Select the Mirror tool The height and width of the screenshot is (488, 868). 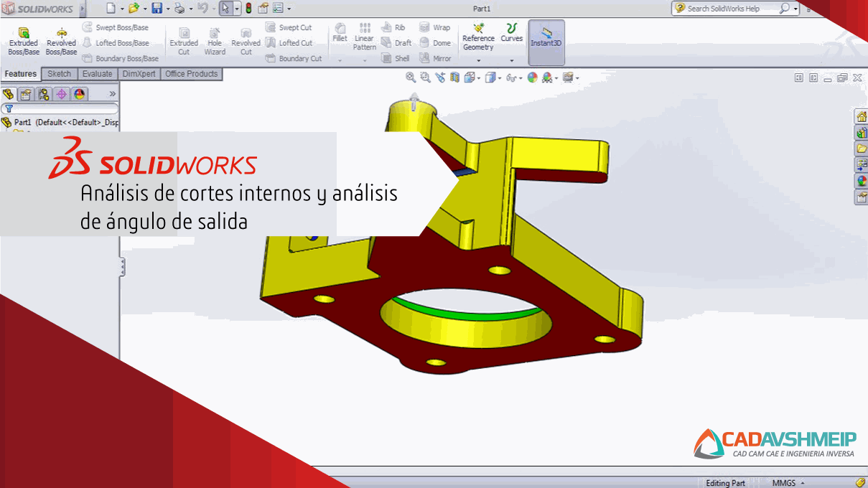point(435,59)
